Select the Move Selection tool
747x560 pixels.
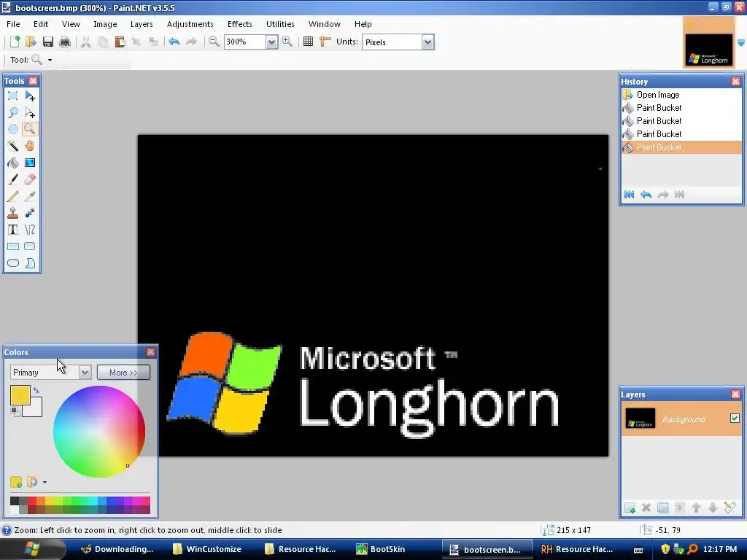pos(29,112)
